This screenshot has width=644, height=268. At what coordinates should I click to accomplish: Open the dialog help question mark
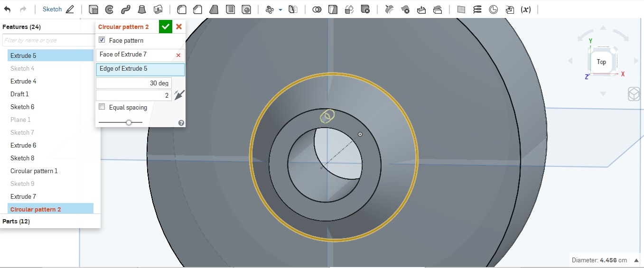181,123
